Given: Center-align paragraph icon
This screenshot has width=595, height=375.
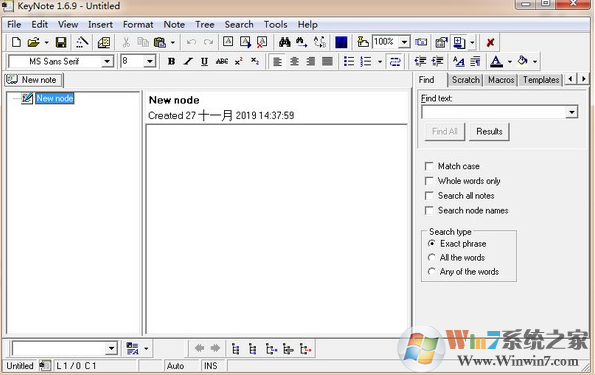Looking at the screenshot, I should pyautogui.click(x=294, y=61).
